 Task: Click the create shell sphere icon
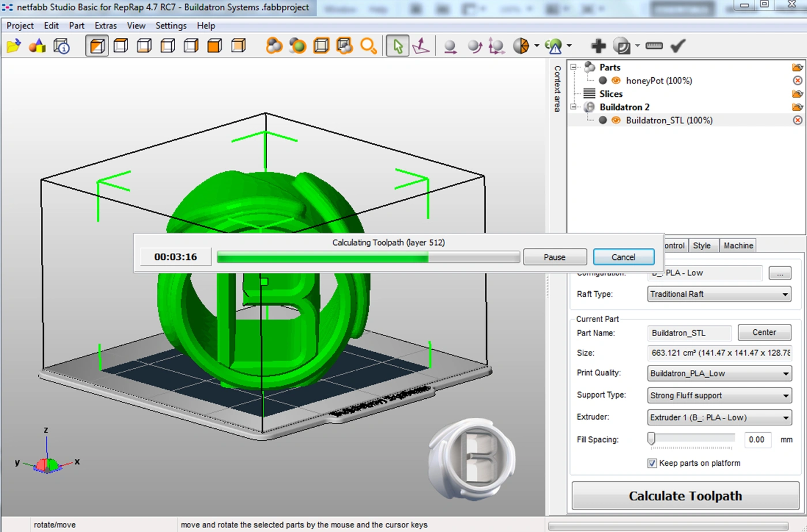(x=621, y=46)
